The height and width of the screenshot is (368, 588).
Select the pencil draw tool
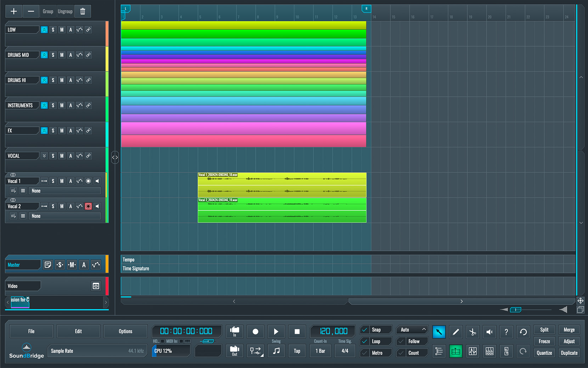[x=456, y=332]
